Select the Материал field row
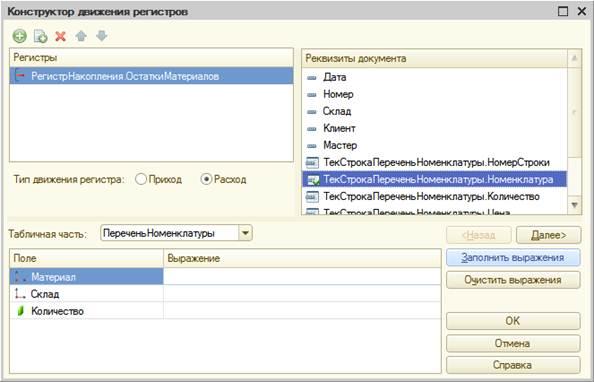 pyautogui.click(x=86, y=277)
